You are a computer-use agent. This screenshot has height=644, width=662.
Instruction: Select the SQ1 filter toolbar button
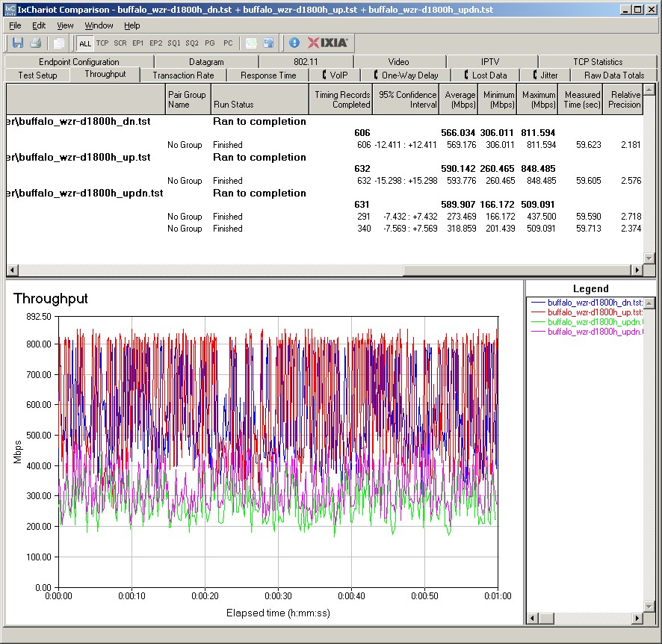[174, 43]
